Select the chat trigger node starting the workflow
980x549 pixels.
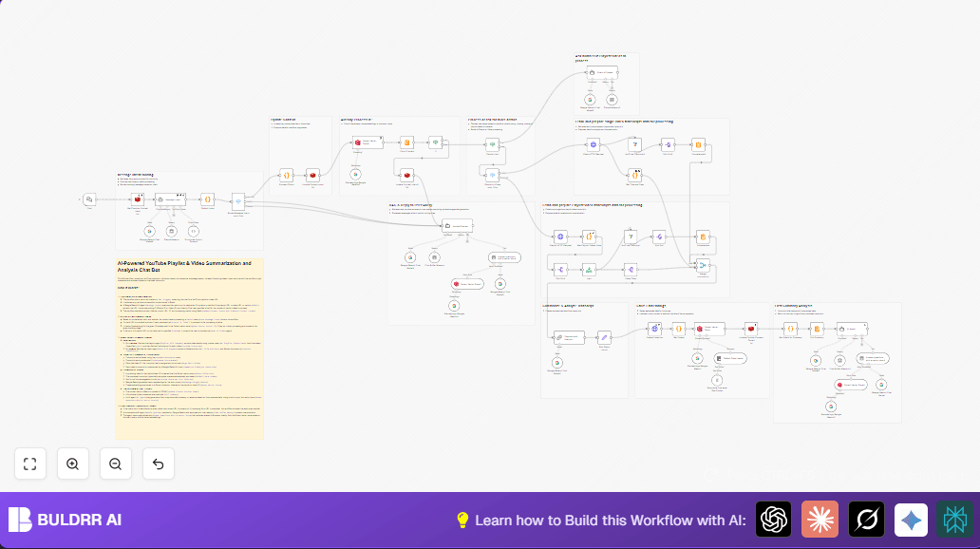pos(89,199)
